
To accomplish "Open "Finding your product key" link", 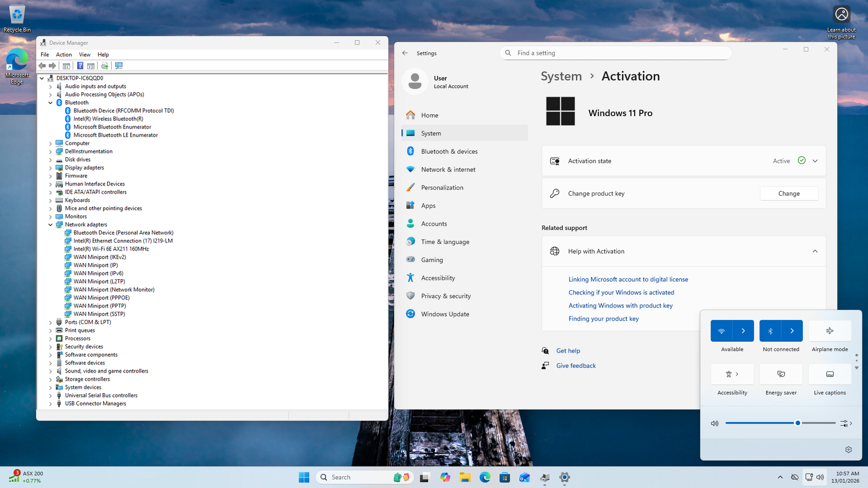I will (x=603, y=319).
